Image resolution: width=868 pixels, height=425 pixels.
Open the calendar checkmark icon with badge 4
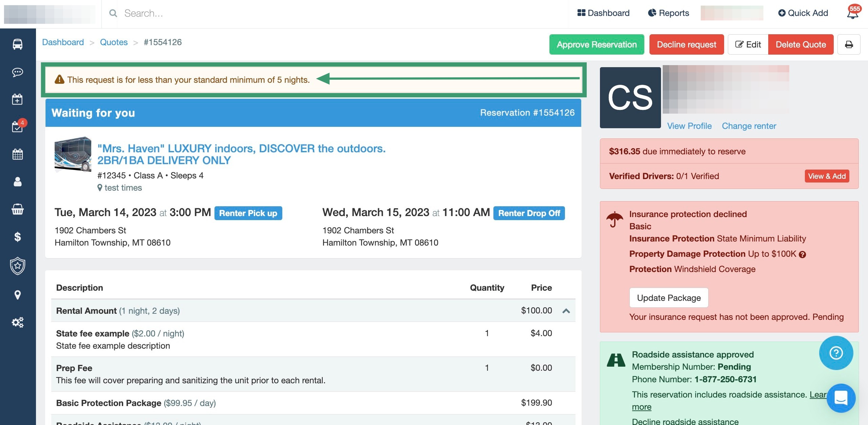18,127
